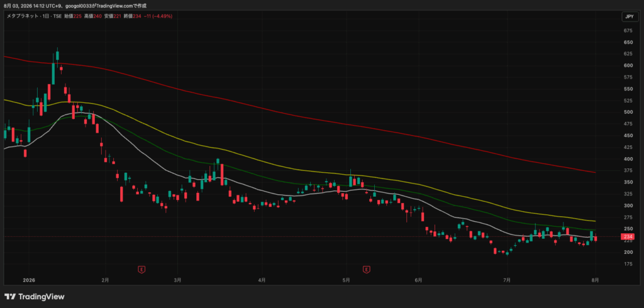Image resolution: width=644 pixels, height=308 pixels.
Task: Click the 5月 label on time axis
Action: click(347, 280)
